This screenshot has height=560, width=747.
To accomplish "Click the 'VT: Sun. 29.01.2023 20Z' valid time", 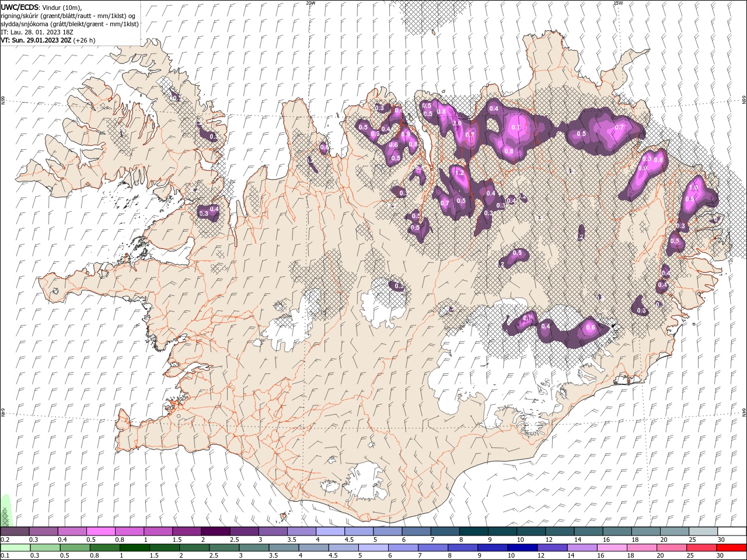I will pos(36,40).
